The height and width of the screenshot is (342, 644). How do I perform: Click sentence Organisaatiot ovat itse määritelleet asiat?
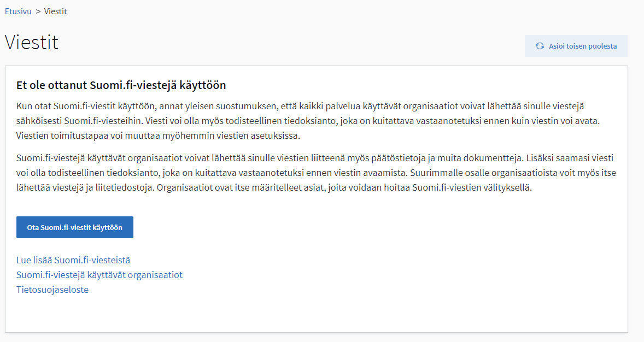pyautogui.click(x=344, y=187)
